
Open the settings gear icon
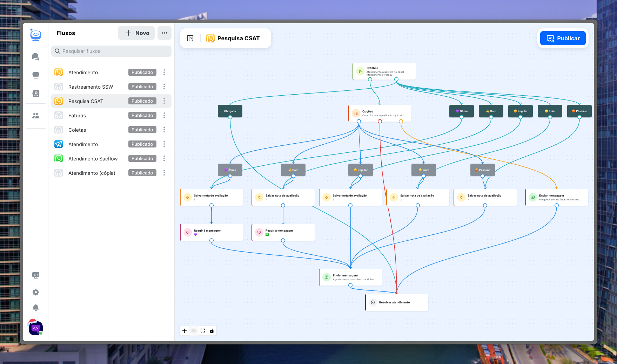(36, 292)
